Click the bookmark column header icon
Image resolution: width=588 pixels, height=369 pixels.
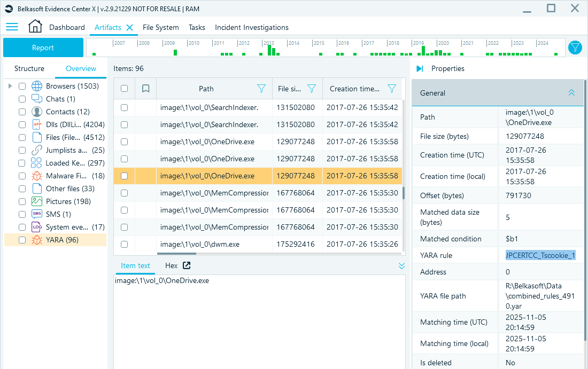tap(145, 88)
